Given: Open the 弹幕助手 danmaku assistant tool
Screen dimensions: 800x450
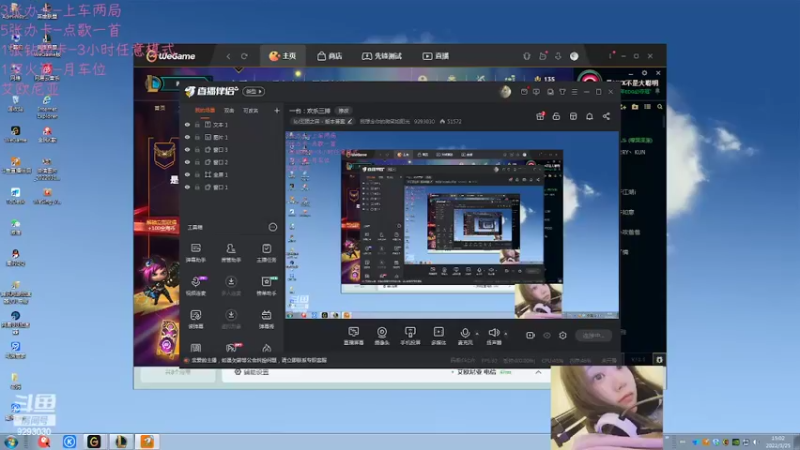Looking at the screenshot, I should (196, 253).
